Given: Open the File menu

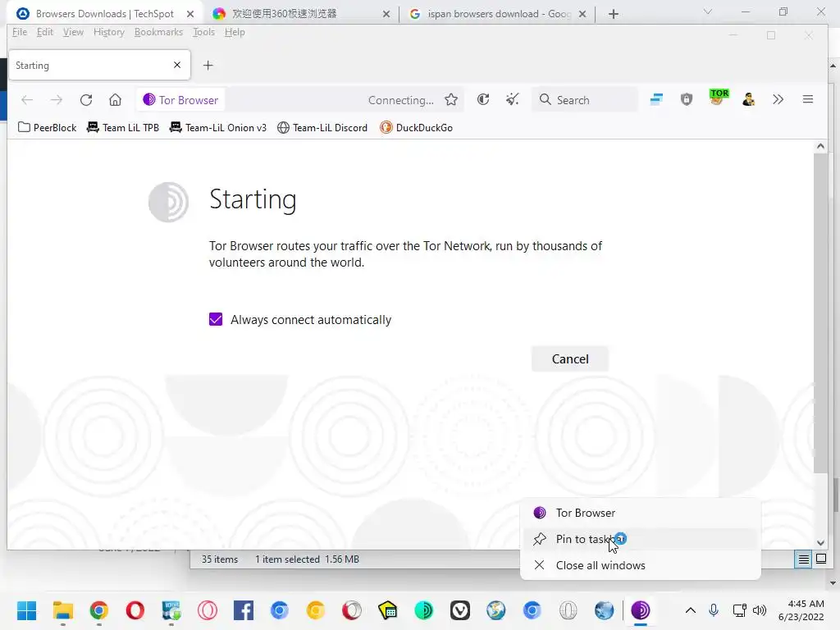Looking at the screenshot, I should 20,32.
